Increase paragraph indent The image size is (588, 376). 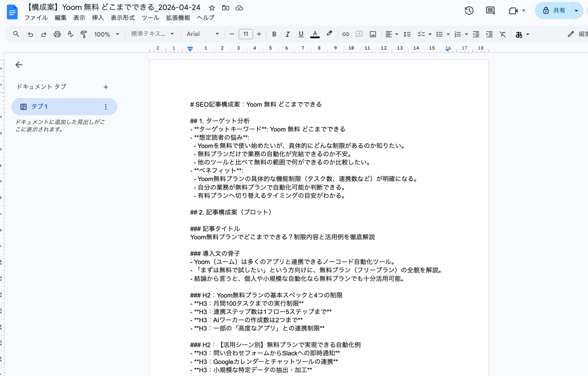tap(489, 34)
